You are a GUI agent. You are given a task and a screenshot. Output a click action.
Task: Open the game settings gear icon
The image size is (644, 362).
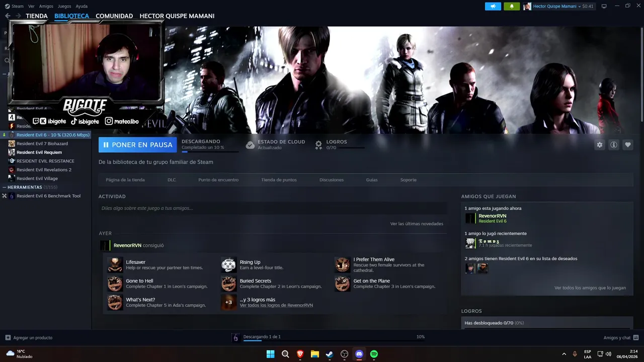(x=599, y=145)
